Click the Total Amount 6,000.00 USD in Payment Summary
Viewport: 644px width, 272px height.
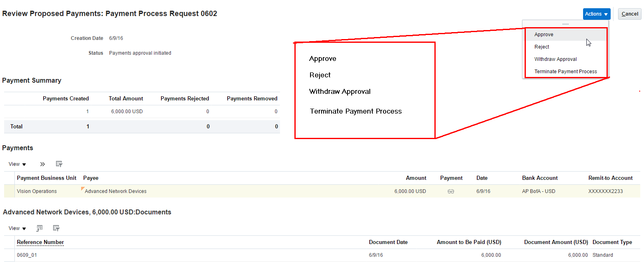pyautogui.click(x=127, y=112)
